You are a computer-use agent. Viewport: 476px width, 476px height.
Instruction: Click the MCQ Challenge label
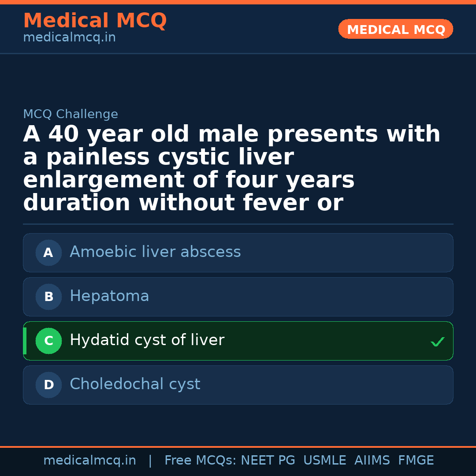[x=71, y=115]
